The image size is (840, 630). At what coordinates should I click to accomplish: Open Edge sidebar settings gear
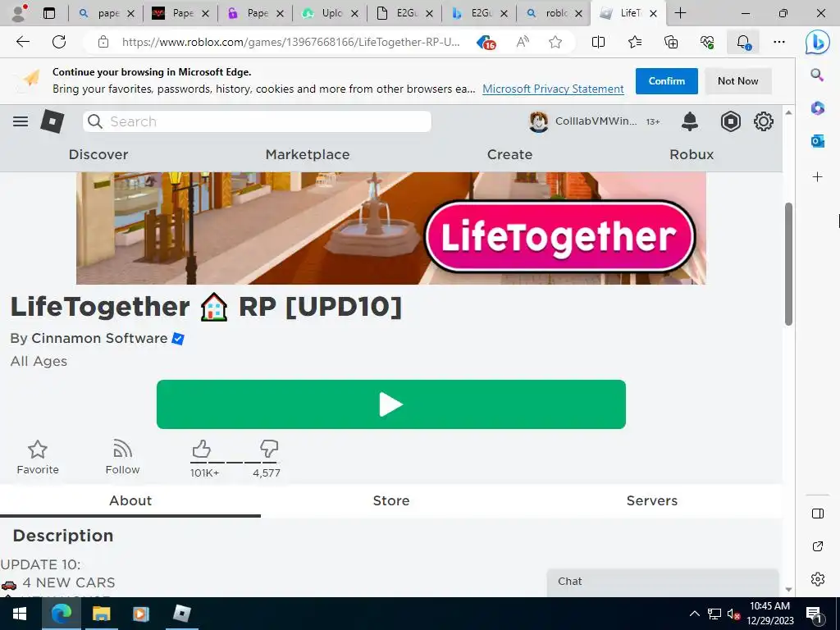point(818,579)
